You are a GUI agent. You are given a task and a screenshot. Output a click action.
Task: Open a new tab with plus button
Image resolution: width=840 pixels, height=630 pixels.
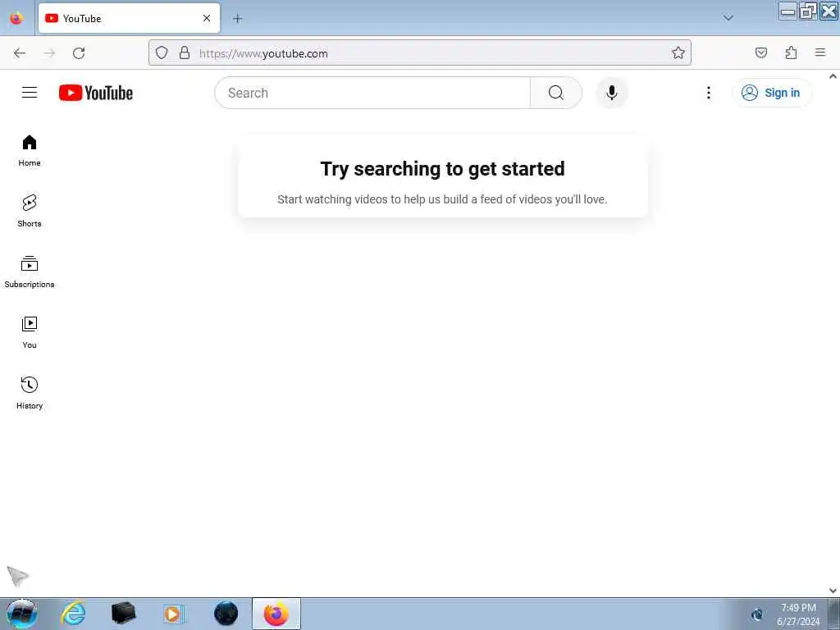point(238,18)
